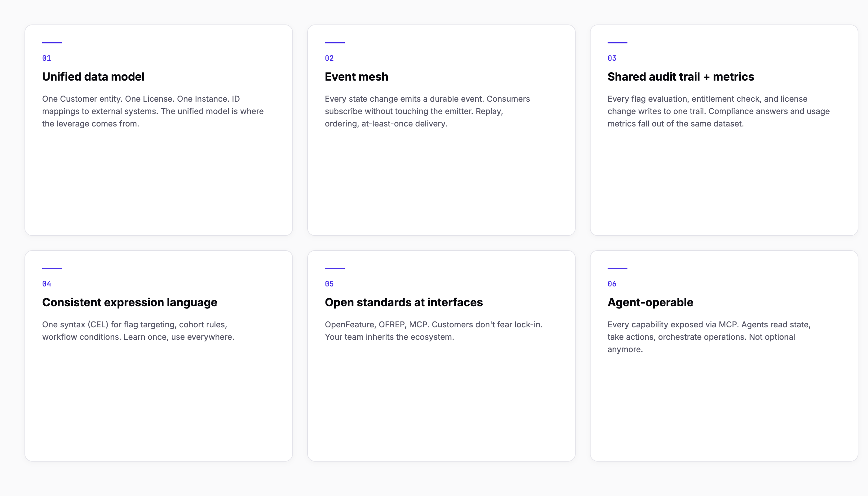Click the paragraph starting "Every capability exposed via MCP"
This screenshot has width=868, height=496.
click(x=709, y=337)
